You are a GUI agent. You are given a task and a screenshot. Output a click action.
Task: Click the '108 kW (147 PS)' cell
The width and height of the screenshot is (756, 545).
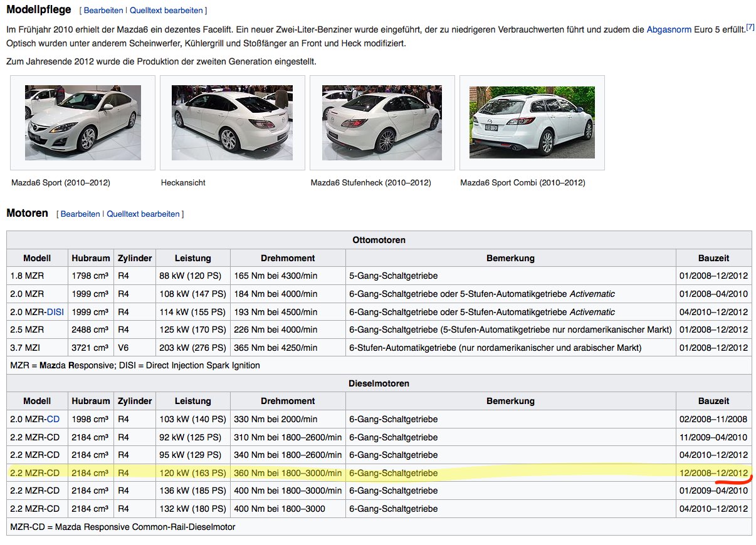pyautogui.click(x=193, y=294)
